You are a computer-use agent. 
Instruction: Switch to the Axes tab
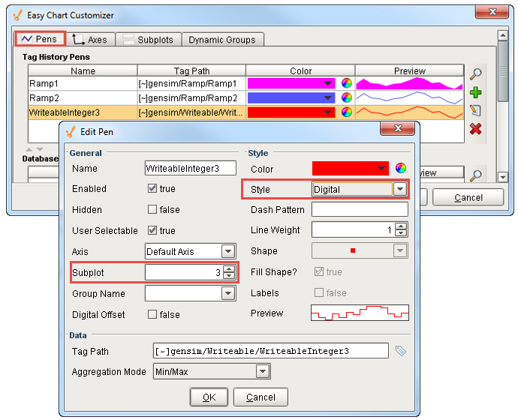click(x=91, y=40)
